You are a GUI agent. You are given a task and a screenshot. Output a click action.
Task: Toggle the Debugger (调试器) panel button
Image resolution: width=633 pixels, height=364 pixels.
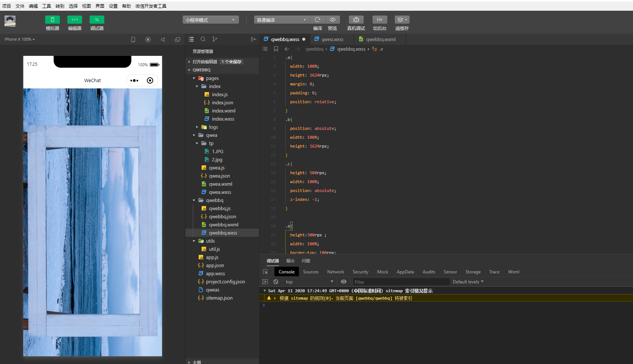coord(97,20)
